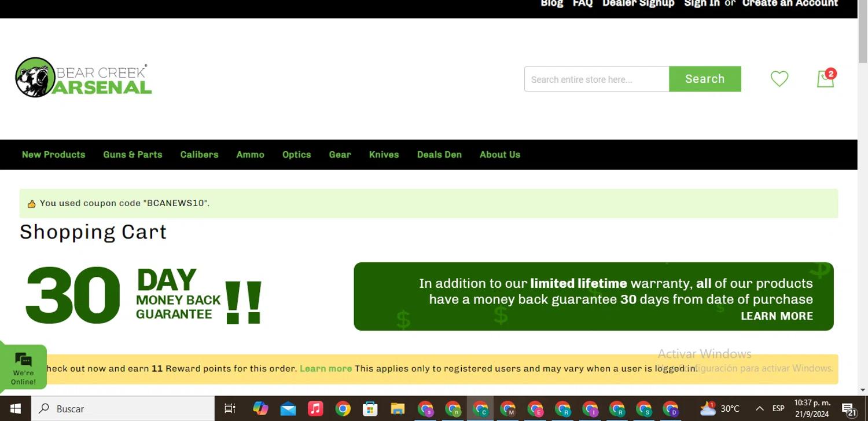868x421 pixels.
Task: Open the Calibers menu
Action: click(x=199, y=155)
